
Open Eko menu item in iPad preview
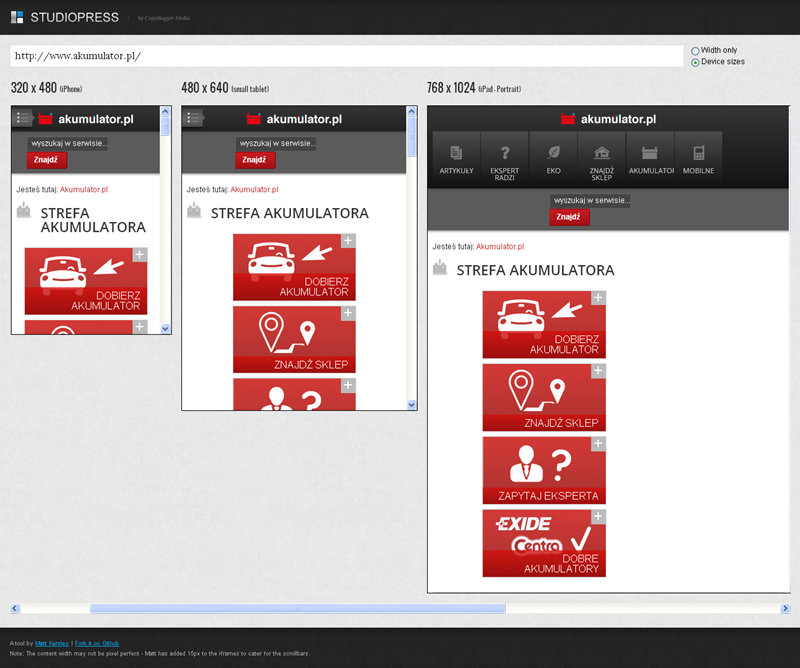(x=553, y=160)
